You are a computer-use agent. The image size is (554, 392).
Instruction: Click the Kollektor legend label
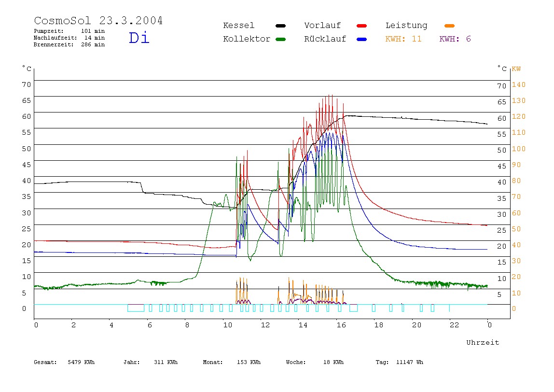[x=246, y=39]
